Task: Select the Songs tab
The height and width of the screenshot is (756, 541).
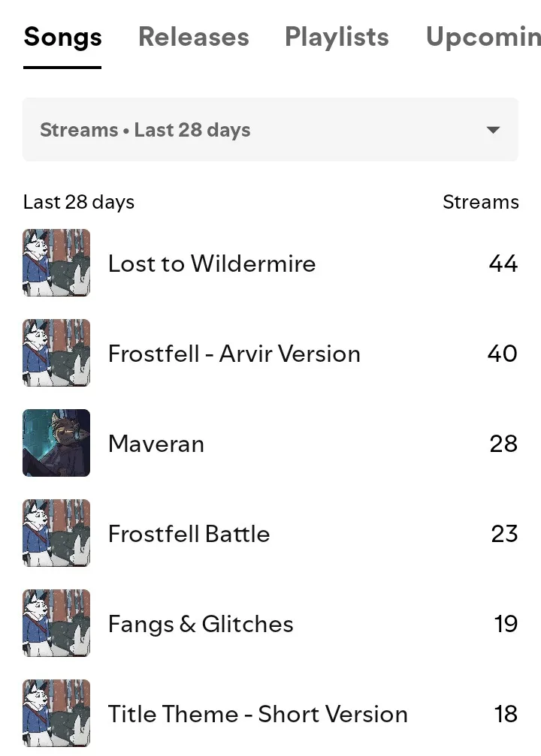Action: tap(62, 37)
